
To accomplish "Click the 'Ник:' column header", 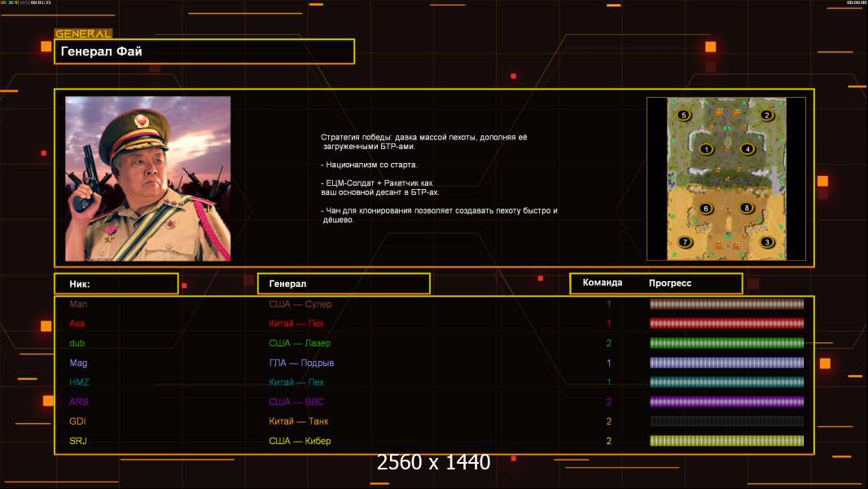I will point(116,284).
